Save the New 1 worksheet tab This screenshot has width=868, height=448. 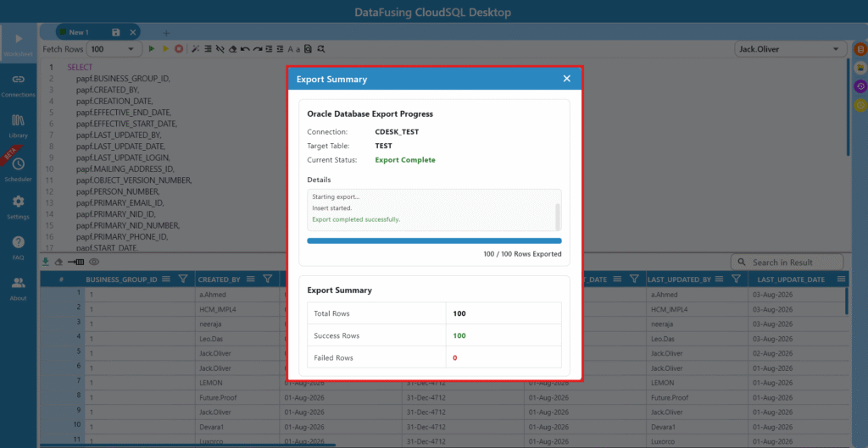click(115, 33)
